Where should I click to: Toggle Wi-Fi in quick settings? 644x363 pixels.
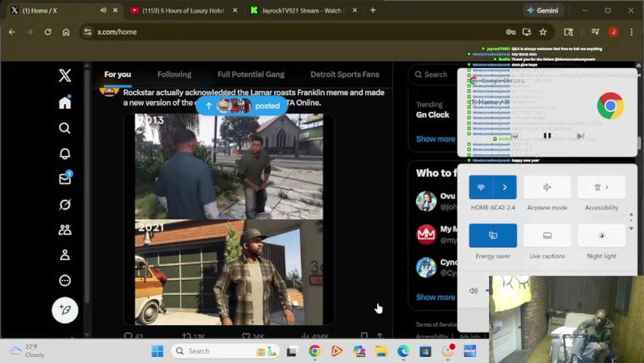click(481, 187)
